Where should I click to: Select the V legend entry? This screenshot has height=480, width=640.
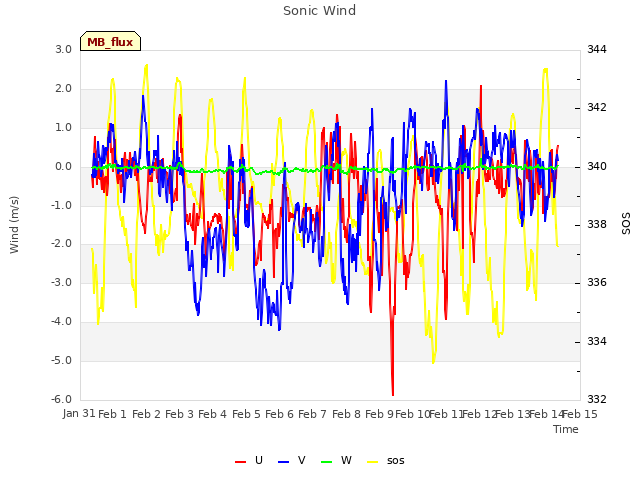point(291,460)
